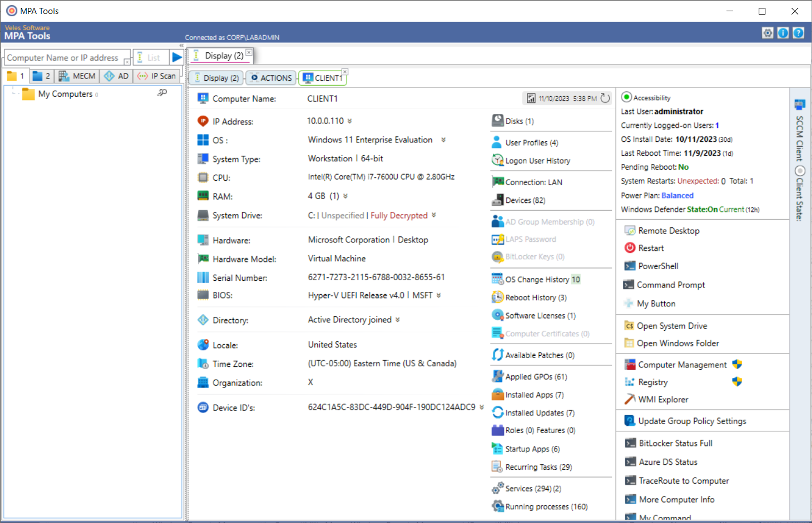
Task: Select inner Display (2) tab
Action: coord(216,78)
